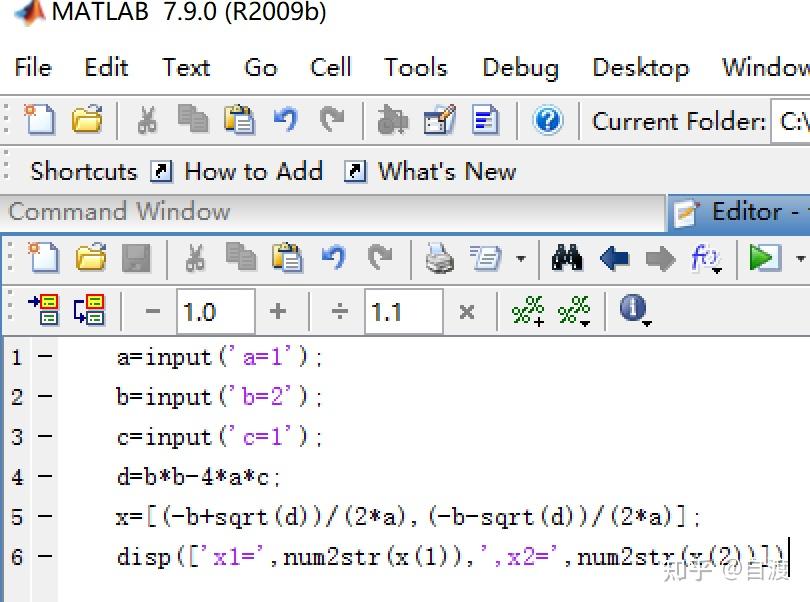Click the Comment percent icon
Image resolution: width=810 pixels, height=602 pixels.
point(527,310)
